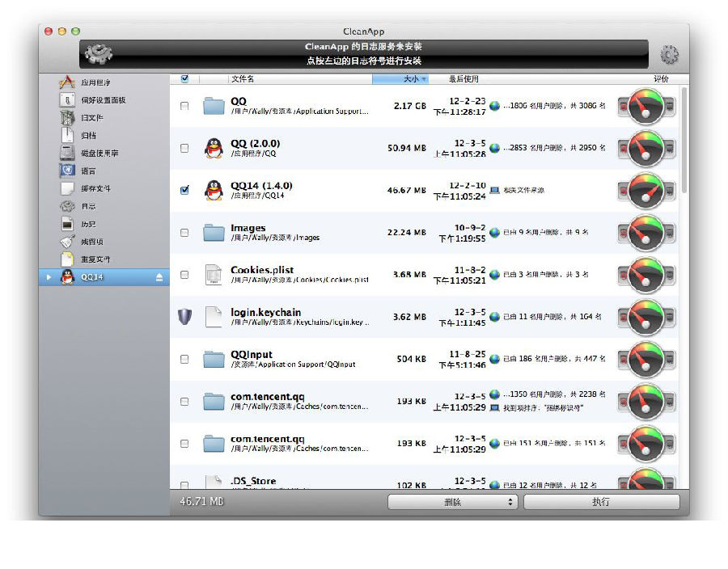Toggle sort order on 大小 column
Image resolution: width=728 pixels, height=569 pixels.
coord(400,79)
